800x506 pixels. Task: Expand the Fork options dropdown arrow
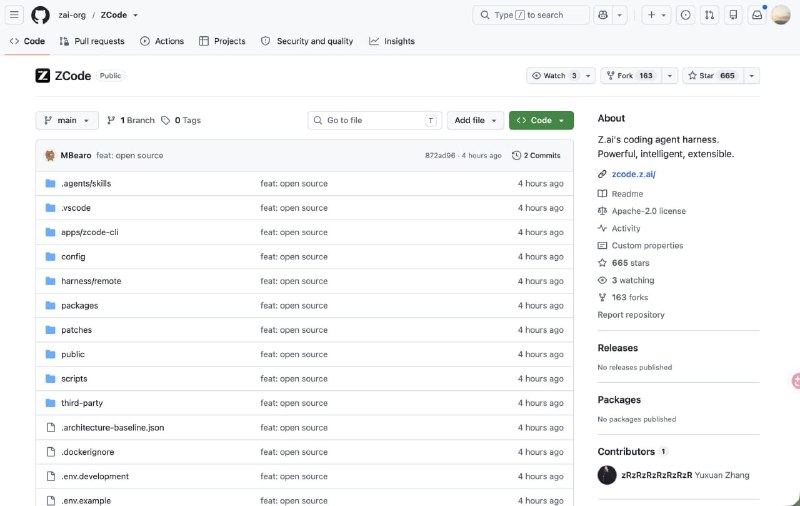(670, 75)
